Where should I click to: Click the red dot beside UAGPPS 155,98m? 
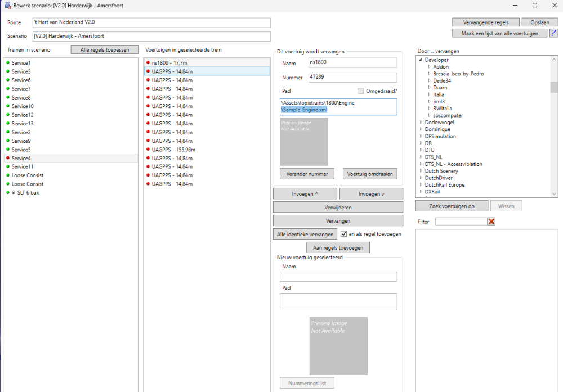pos(148,150)
